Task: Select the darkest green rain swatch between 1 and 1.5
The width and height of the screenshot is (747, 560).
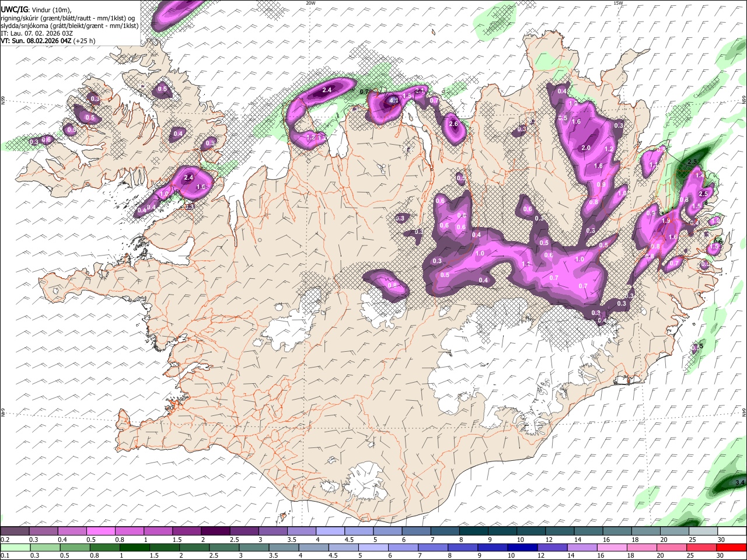Action: 135,548
